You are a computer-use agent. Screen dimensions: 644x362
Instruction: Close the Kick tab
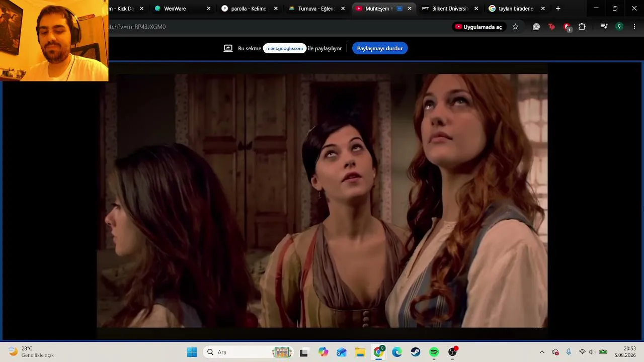[x=141, y=9]
